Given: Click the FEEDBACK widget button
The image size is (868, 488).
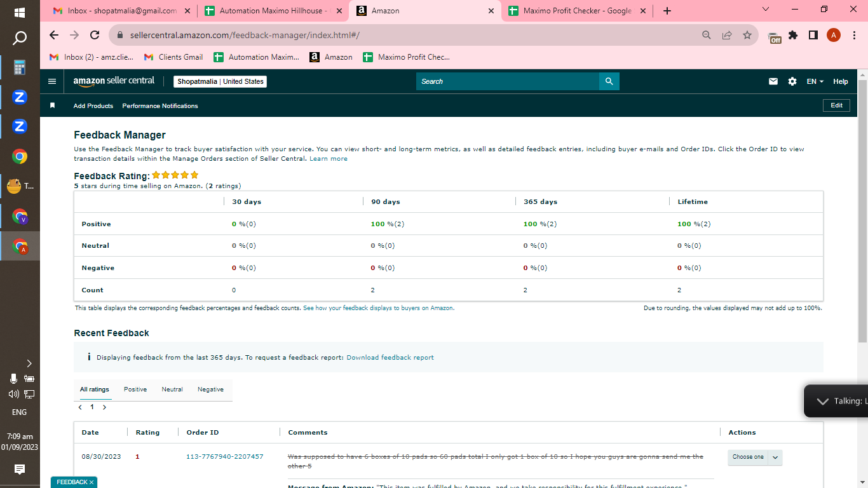Looking at the screenshot, I should [x=74, y=482].
